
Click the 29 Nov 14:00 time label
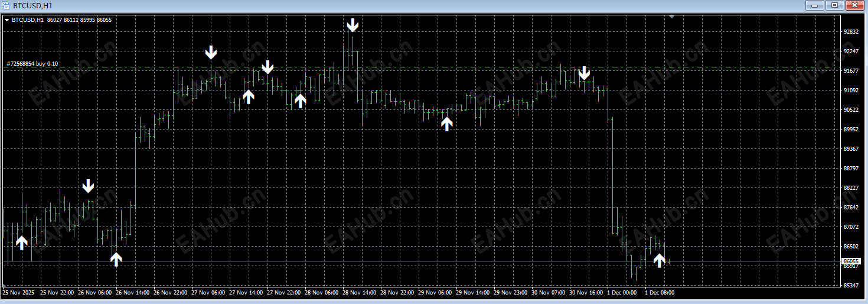[x=473, y=293]
